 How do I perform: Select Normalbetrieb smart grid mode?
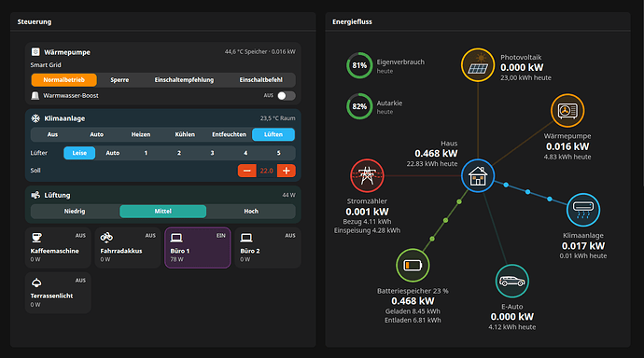[x=64, y=80]
